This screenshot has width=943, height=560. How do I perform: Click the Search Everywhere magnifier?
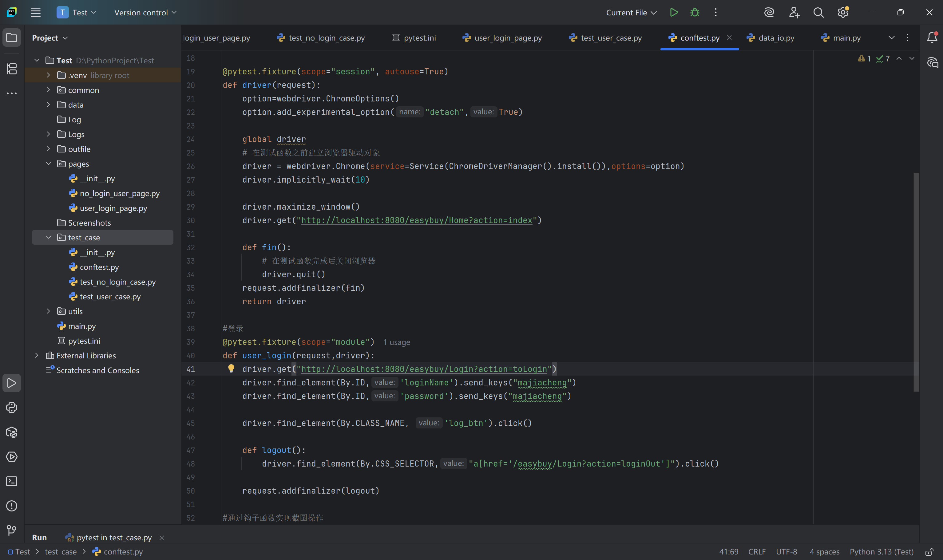pos(818,13)
